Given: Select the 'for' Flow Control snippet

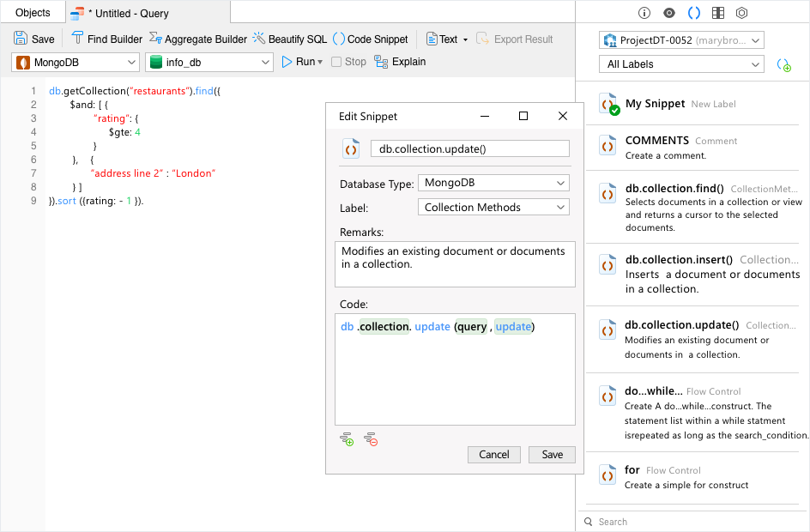Looking at the screenshot, I should point(692,477).
